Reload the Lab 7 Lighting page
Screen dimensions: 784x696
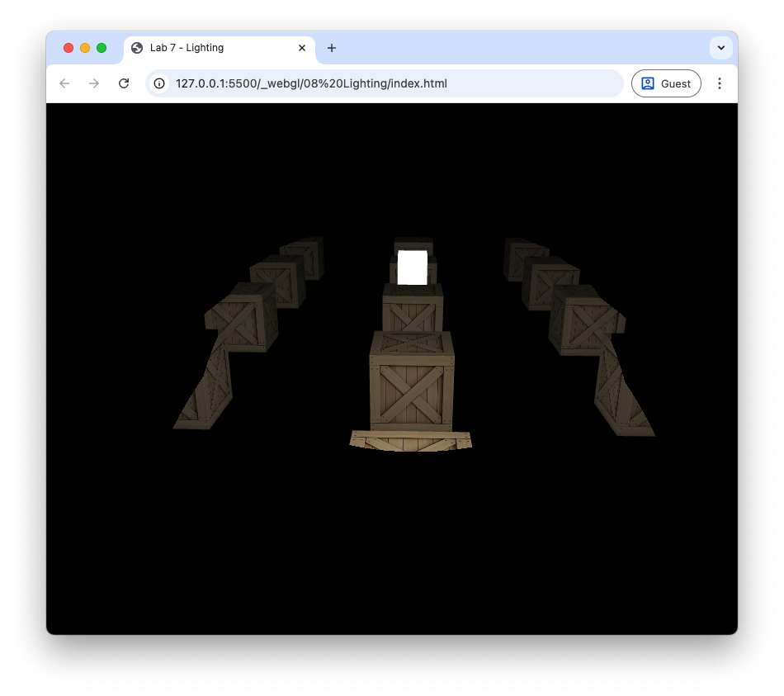pos(124,83)
